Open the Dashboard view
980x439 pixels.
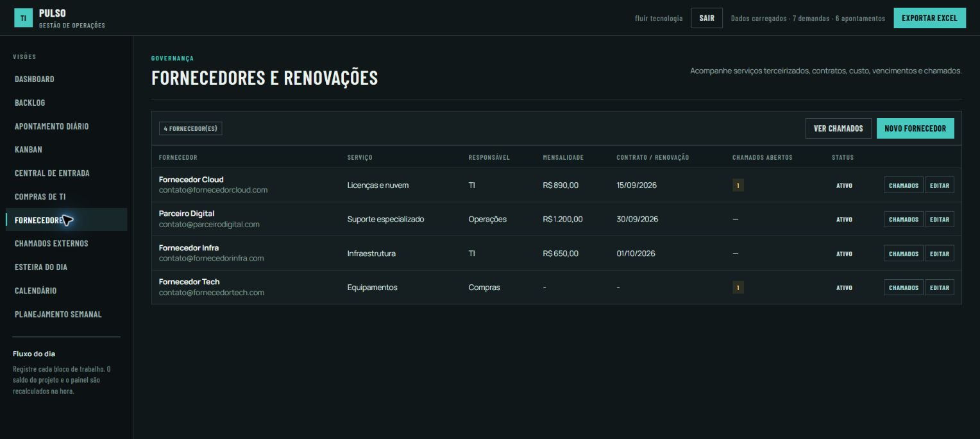35,79
